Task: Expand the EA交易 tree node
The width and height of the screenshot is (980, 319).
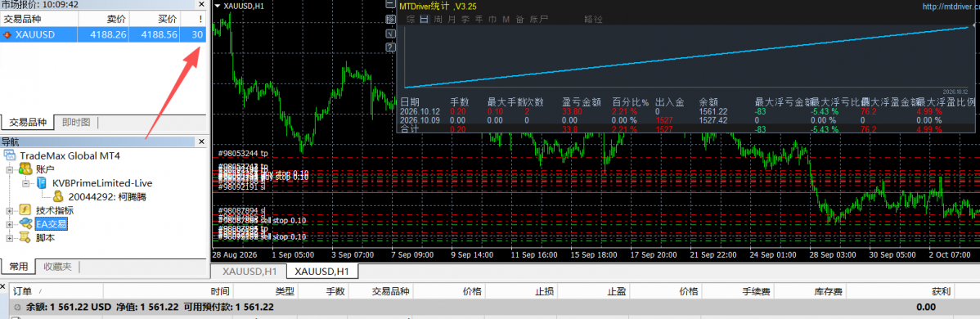Action: (9, 224)
